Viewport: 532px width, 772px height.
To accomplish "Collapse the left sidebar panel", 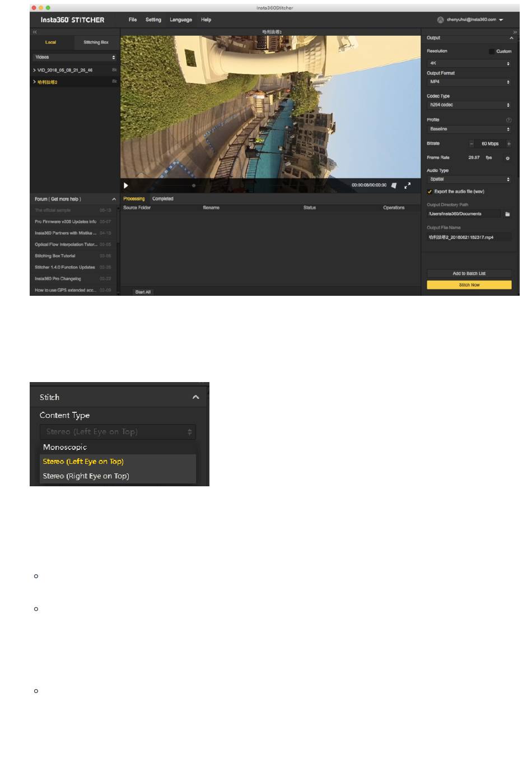I will pyautogui.click(x=35, y=32).
